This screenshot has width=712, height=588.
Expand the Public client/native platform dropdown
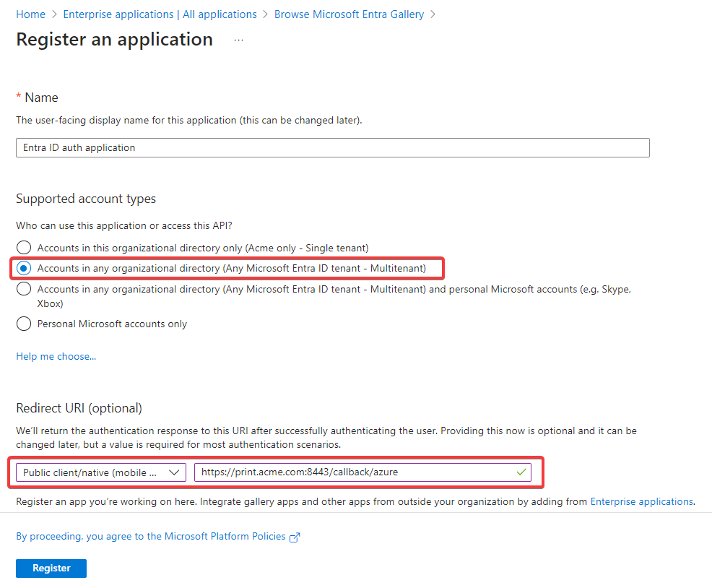pyautogui.click(x=100, y=472)
